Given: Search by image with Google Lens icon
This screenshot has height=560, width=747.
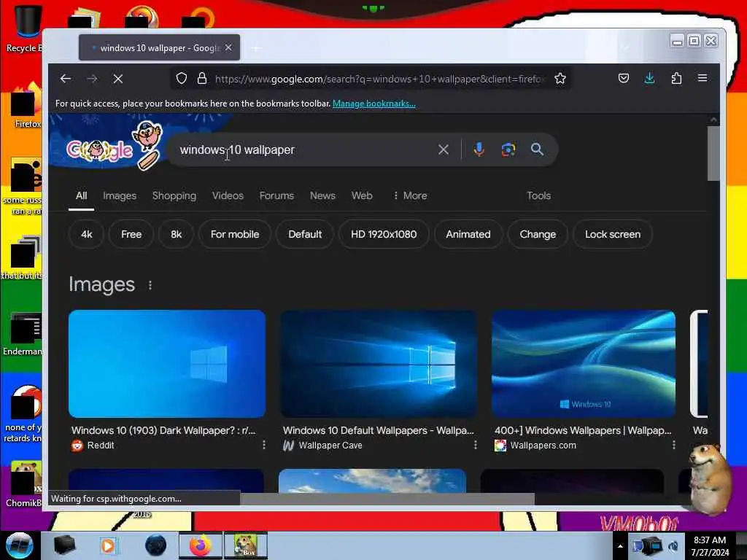Looking at the screenshot, I should click(508, 149).
